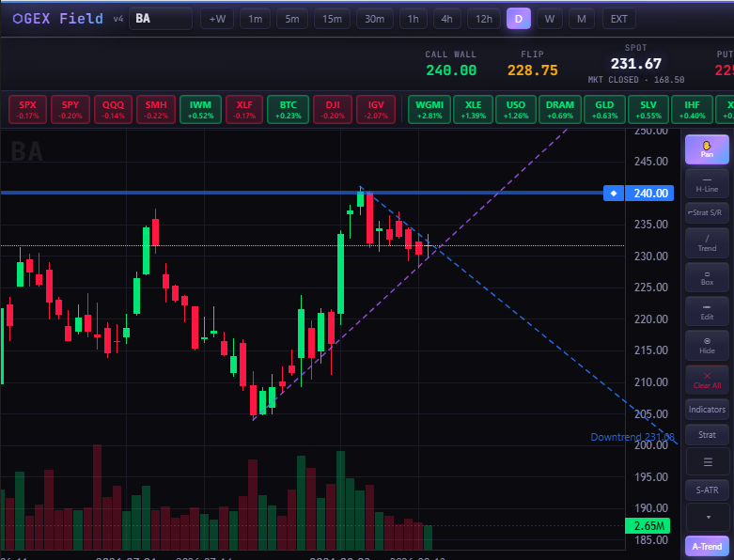Screen dimensions: 734x560
Task: Click the Flip 228.75 value
Action: click(x=533, y=70)
